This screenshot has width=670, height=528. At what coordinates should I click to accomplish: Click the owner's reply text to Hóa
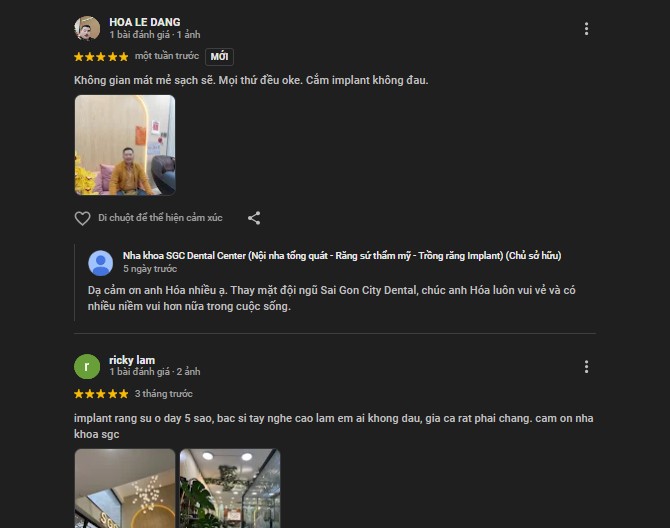(x=332, y=298)
